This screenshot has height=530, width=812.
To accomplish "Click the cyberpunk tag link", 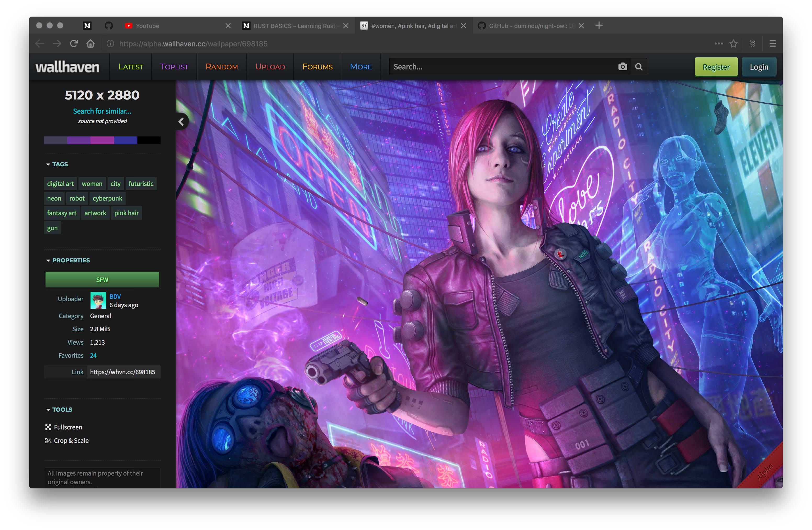I will (x=107, y=198).
